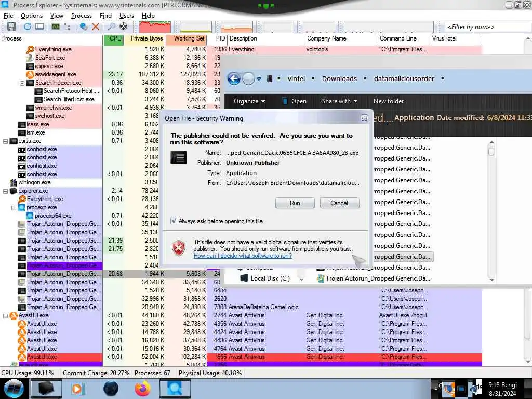Screen dimensions: 532x399
Task: Collapse the csrss.exe tree node
Action: [5, 141]
